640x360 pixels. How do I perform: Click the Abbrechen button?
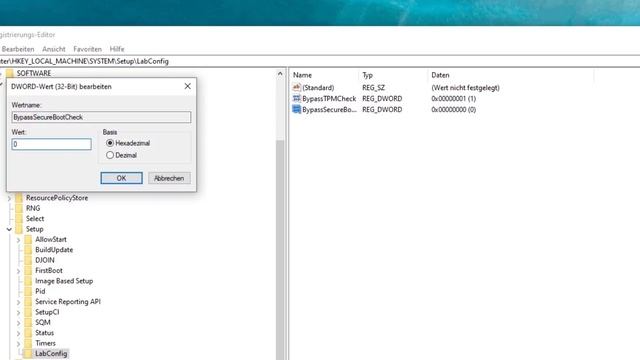(169, 178)
